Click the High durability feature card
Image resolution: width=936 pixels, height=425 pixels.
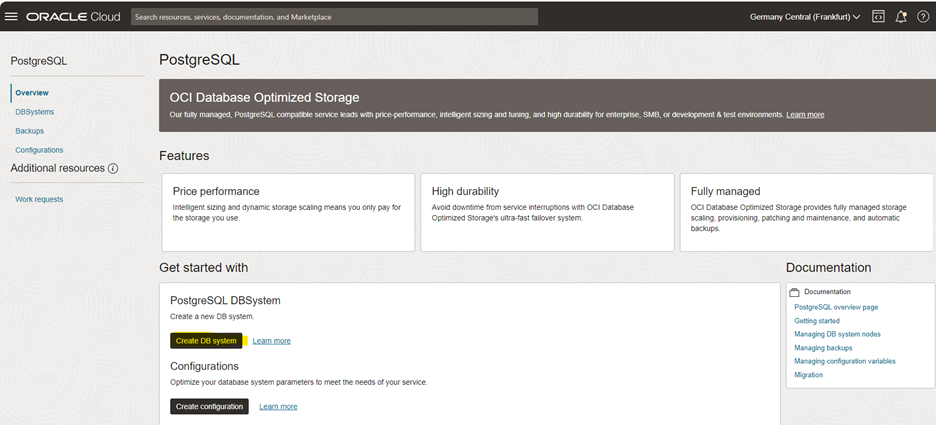pyautogui.click(x=547, y=212)
